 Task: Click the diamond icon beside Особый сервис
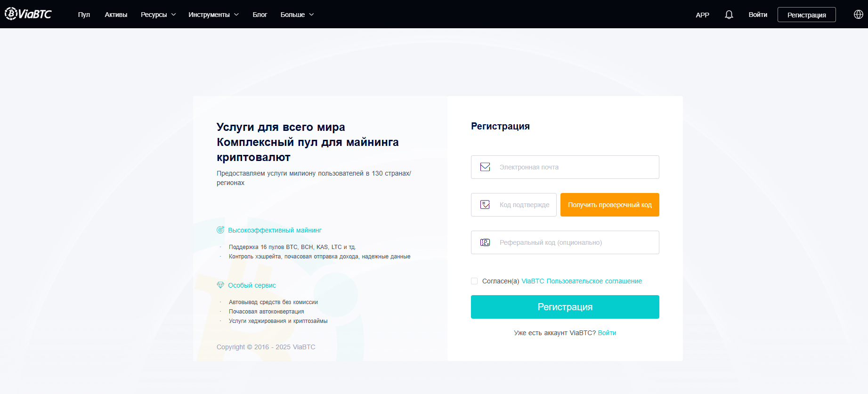[220, 285]
